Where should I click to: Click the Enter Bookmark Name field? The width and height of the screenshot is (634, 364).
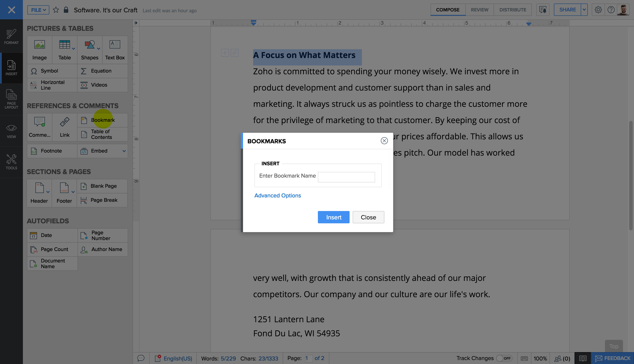tap(346, 177)
